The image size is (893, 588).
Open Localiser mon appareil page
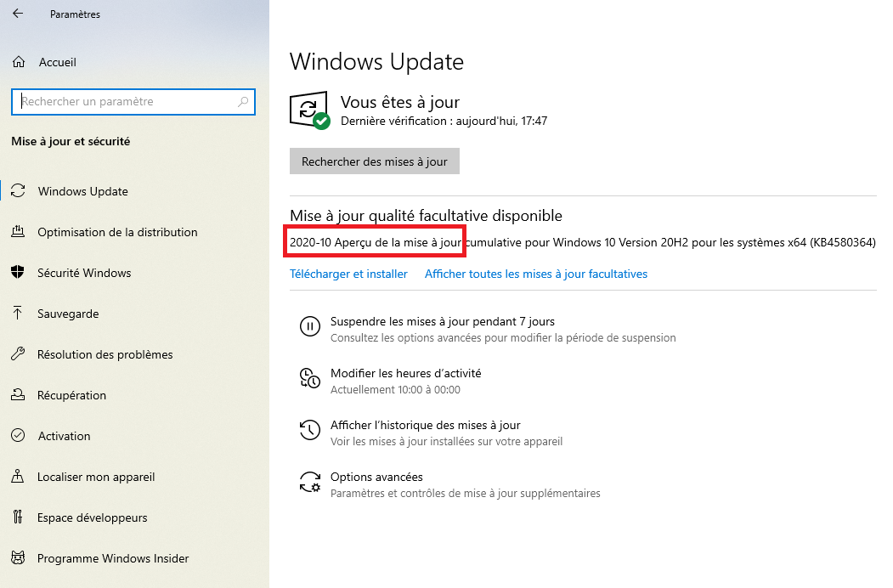96,477
